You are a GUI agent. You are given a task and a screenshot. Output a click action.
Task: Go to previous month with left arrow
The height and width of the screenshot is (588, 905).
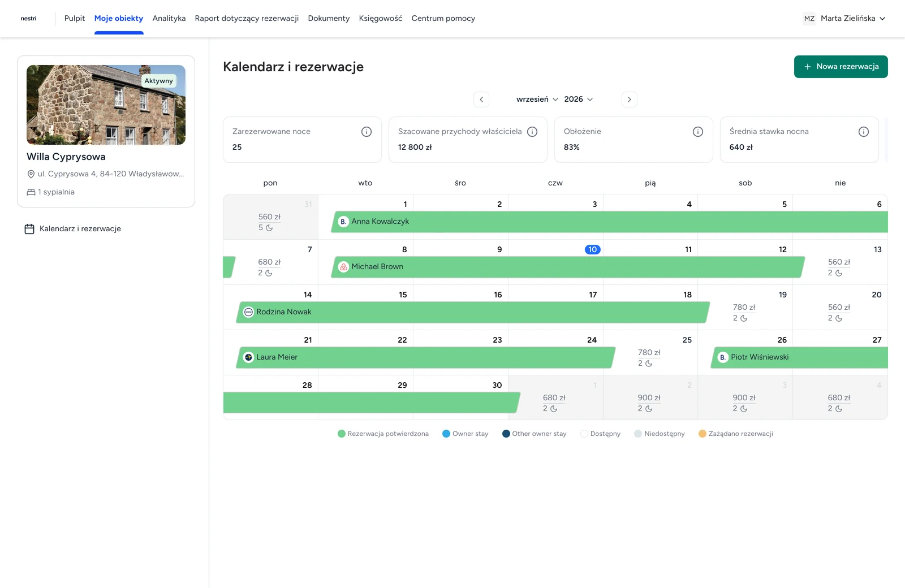click(481, 100)
